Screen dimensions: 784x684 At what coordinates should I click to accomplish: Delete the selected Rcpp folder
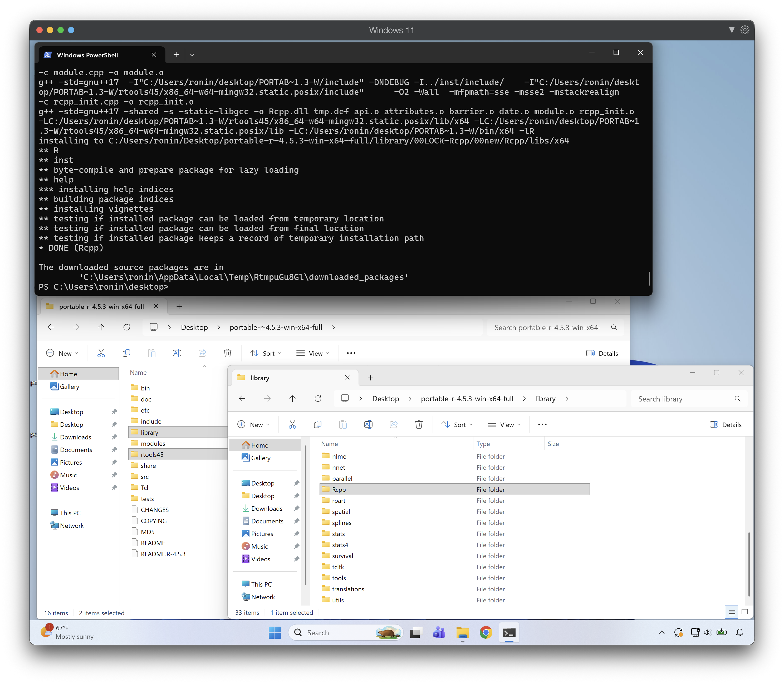pyautogui.click(x=419, y=424)
